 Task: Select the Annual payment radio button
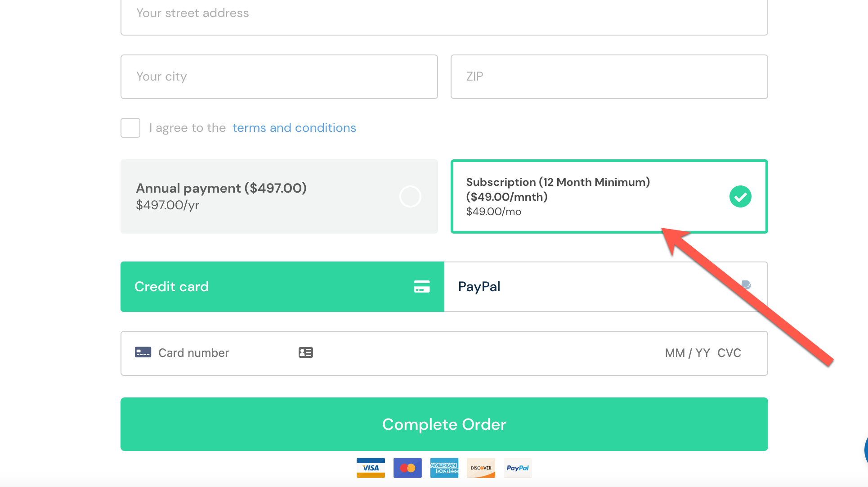(410, 197)
